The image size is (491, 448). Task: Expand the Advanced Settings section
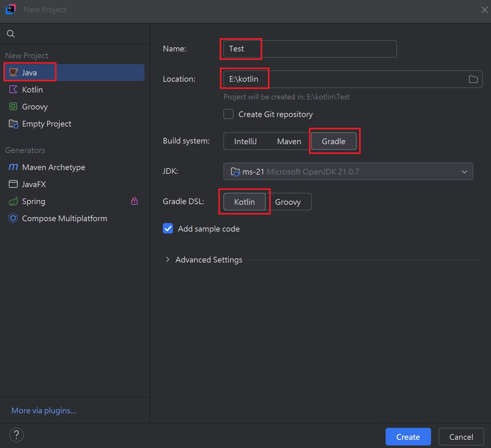click(168, 260)
